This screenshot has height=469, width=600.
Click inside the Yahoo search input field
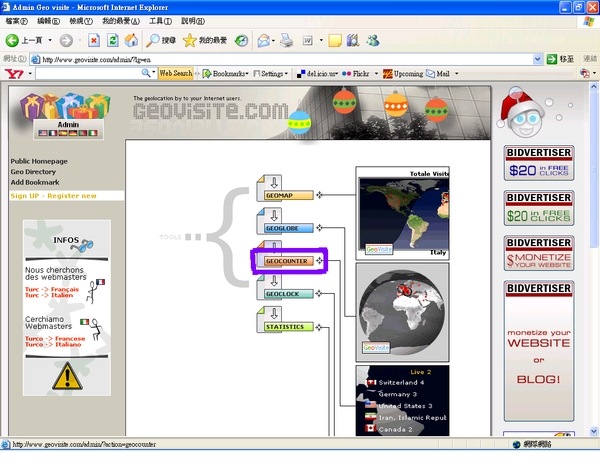(x=88, y=73)
